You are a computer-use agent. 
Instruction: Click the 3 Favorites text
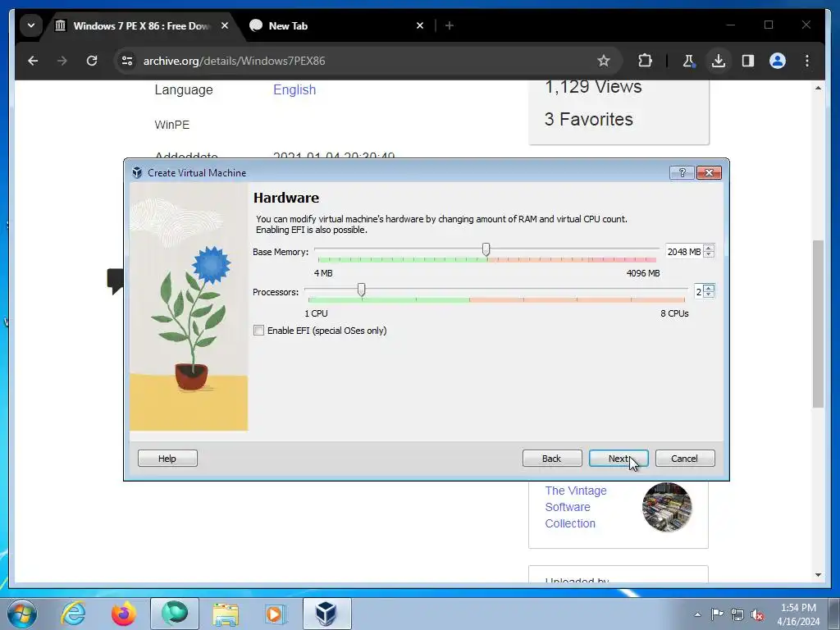[x=589, y=119]
